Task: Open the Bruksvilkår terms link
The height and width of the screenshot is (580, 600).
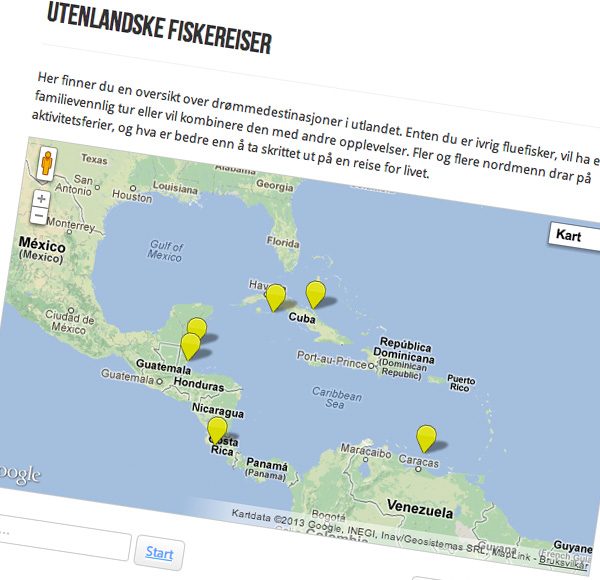Action: pyautogui.click(x=563, y=562)
